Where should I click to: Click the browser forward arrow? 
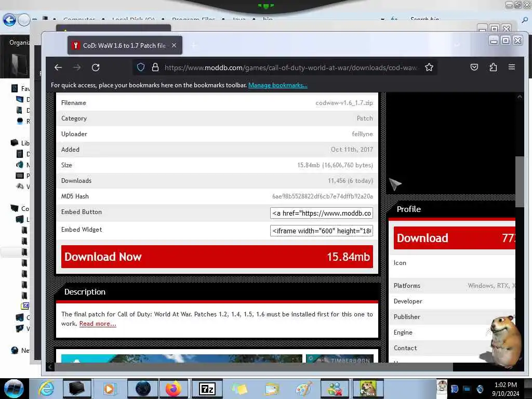click(77, 68)
